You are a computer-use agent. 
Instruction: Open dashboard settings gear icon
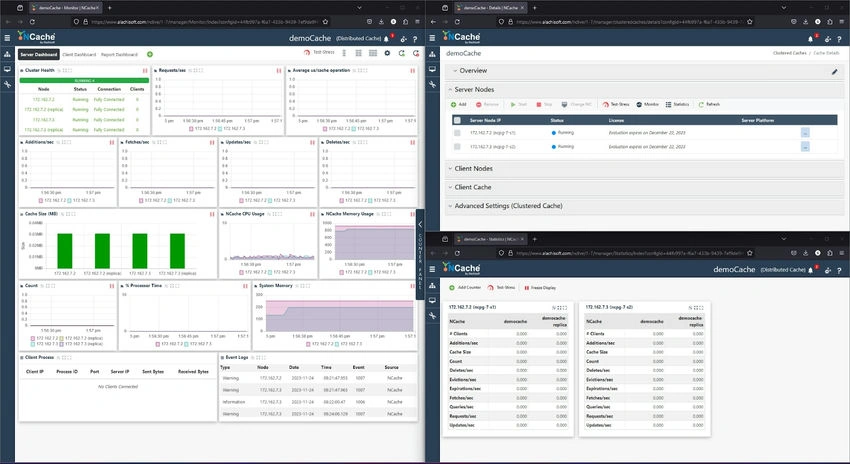pyautogui.click(x=387, y=53)
